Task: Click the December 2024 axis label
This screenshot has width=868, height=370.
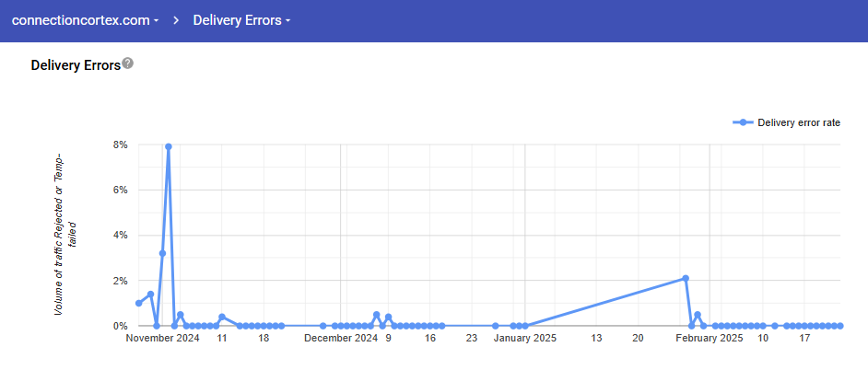Action: (x=341, y=339)
